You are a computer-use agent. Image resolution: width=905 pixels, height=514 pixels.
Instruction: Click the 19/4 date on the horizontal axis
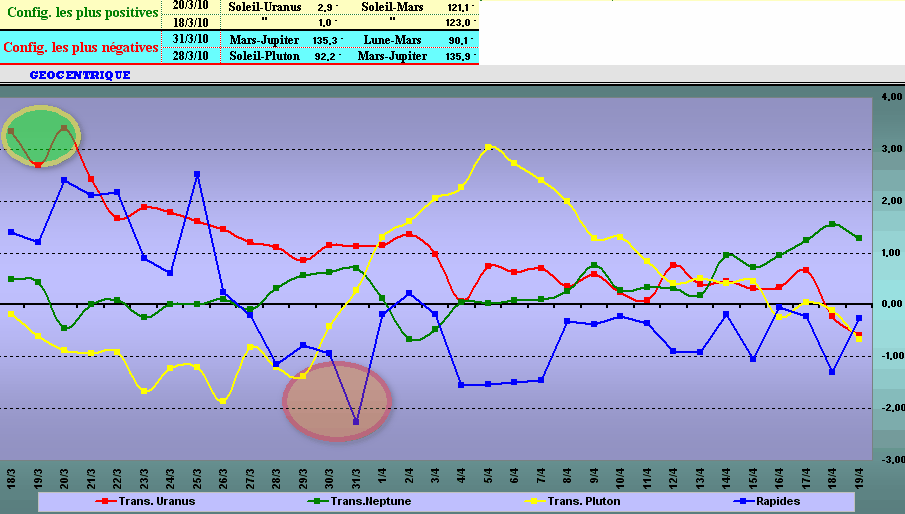859,475
